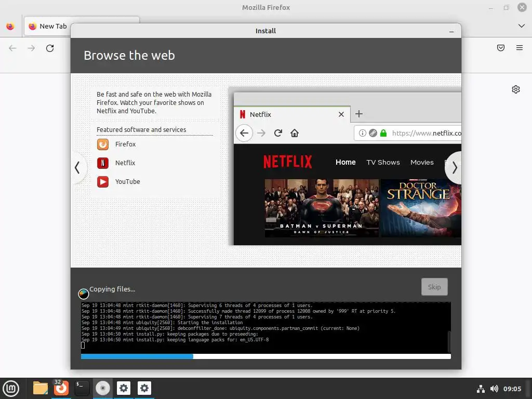Open the Terminal from panel
This screenshot has height=399, width=532.
[82, 388]
